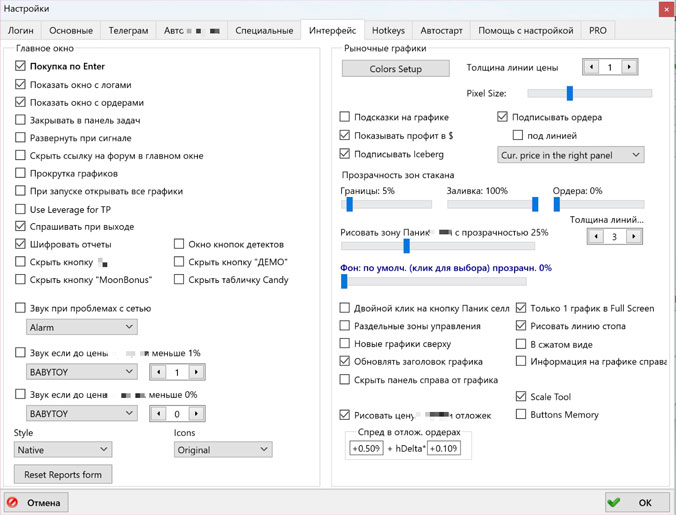Open the Alarm sound dropdown
Screen dimensions: 676x515
tap(82, 327)
